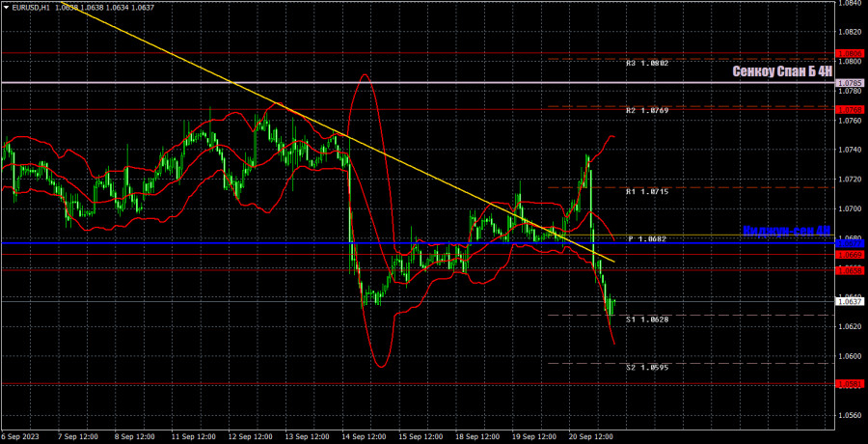Click the R2 1.0769 pivot label
Image resolution: width=868 pixels, height=444 pixels.
(x=648, y=111)
